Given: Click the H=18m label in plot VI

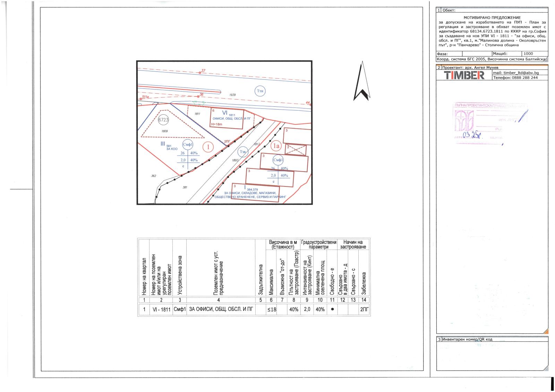Looking at the screenshot, I should pyautogui.click(x=218, y=124).
